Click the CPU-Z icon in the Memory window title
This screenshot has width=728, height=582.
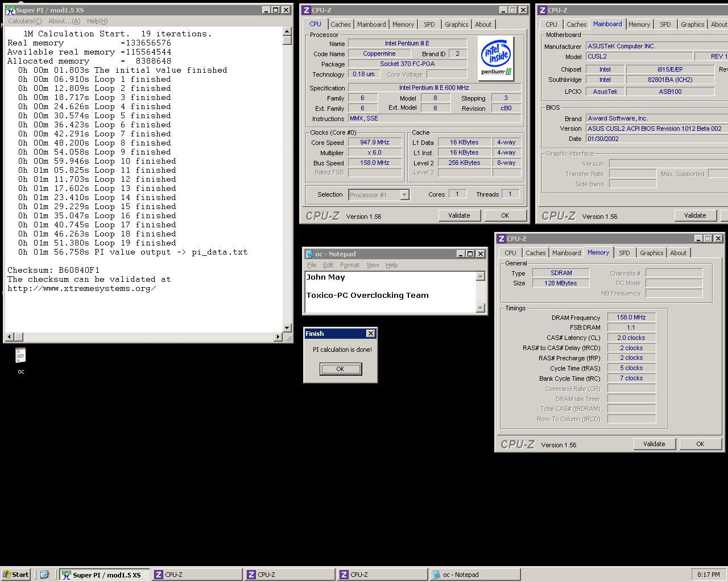[501, 239]
